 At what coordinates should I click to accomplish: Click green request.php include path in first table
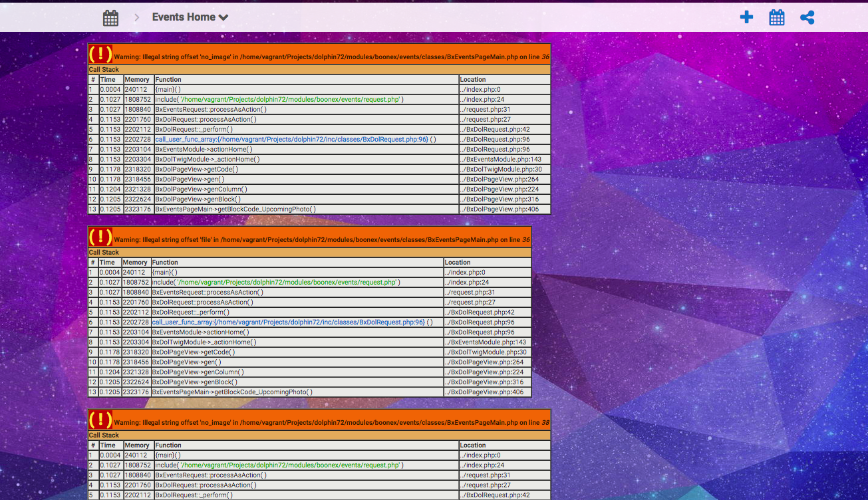[x=289, y=100]
